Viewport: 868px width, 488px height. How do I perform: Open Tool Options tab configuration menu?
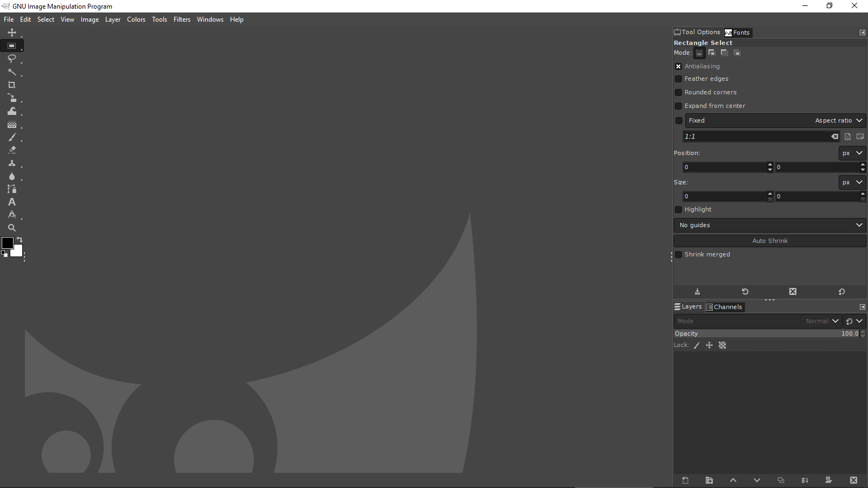pyautogui.click(x=863, y=33)
